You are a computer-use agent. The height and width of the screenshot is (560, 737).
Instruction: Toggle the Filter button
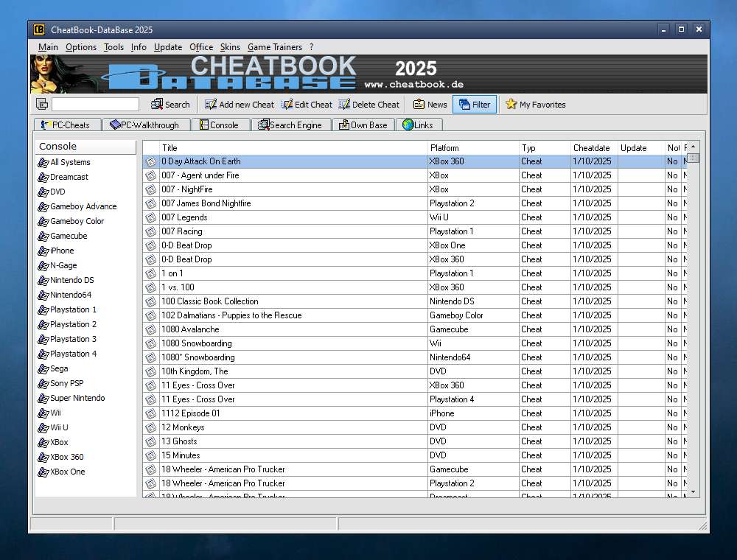click(x=475, y=105)
